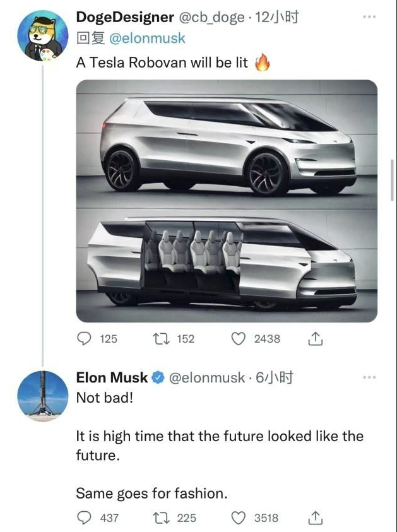Reply to DogeDesigner's Robovan tweet

[x=85, y=339]
